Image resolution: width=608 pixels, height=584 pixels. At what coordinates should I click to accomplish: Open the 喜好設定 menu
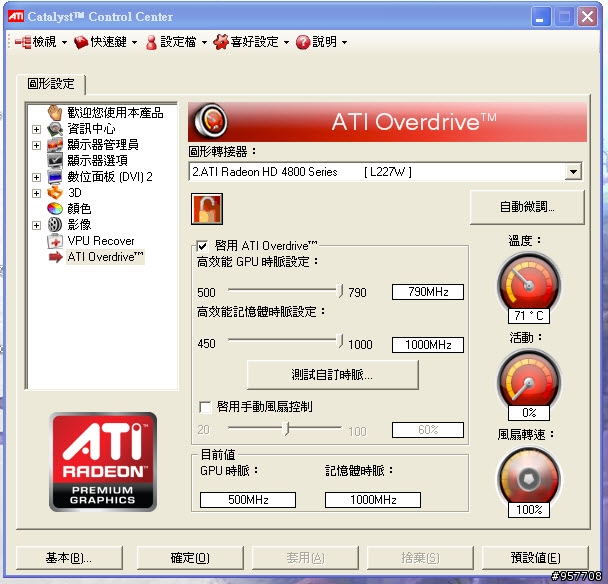pyautogui.click(x=251, y=42)
